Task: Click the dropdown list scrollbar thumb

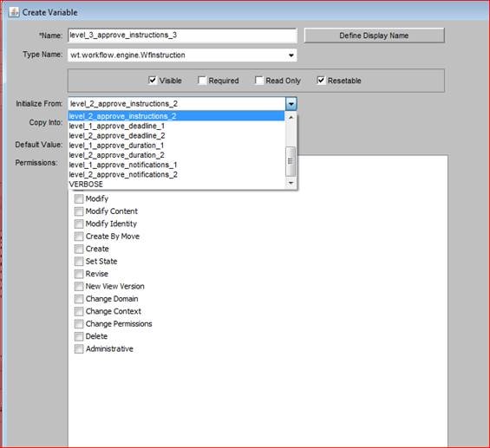Action: pyautogui.click(x=291, y=161)
